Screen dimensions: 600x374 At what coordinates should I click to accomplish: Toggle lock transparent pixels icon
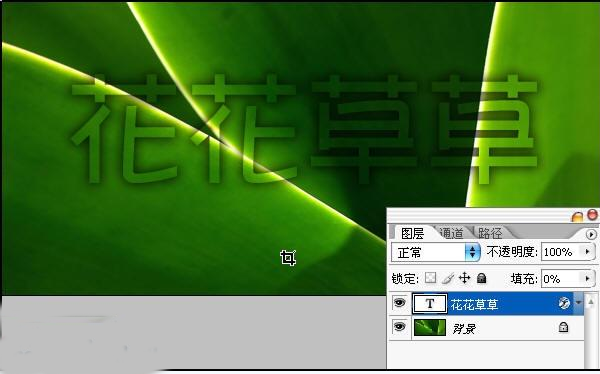coord(430,278)
